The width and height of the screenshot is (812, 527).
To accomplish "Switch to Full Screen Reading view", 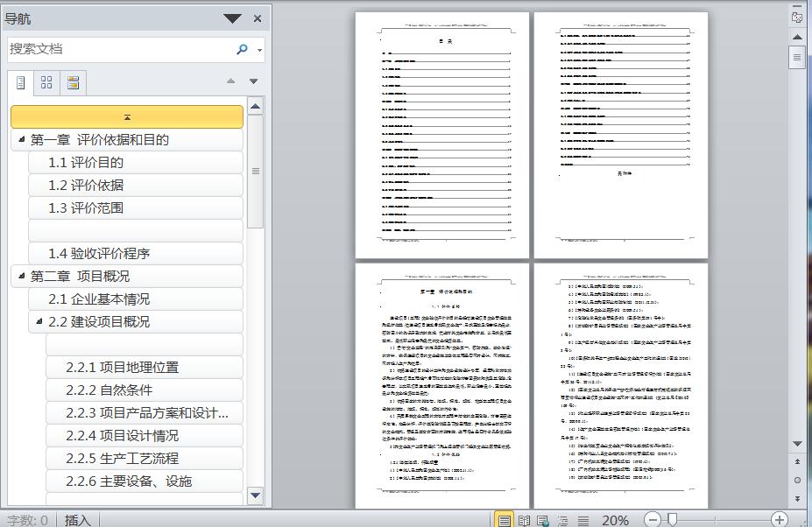I will tap(524, 520).
